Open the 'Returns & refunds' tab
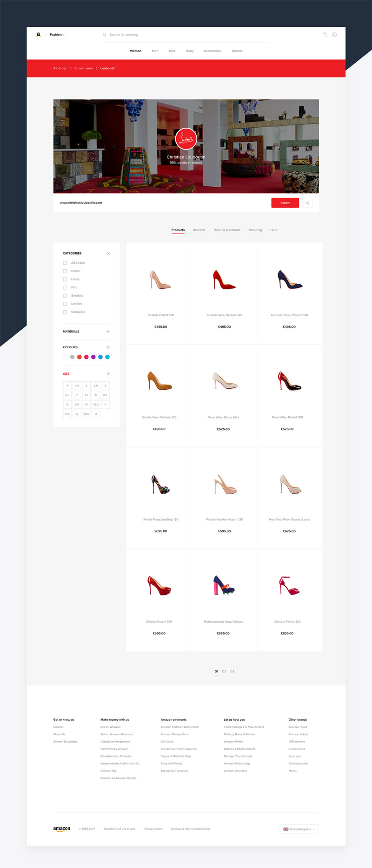This screenshot has width=372, height=868. pyautogui.click(x=227, y=230)
